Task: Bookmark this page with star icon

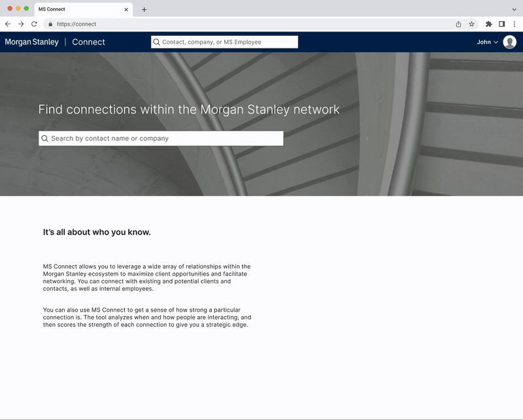Action: [471, 24]
